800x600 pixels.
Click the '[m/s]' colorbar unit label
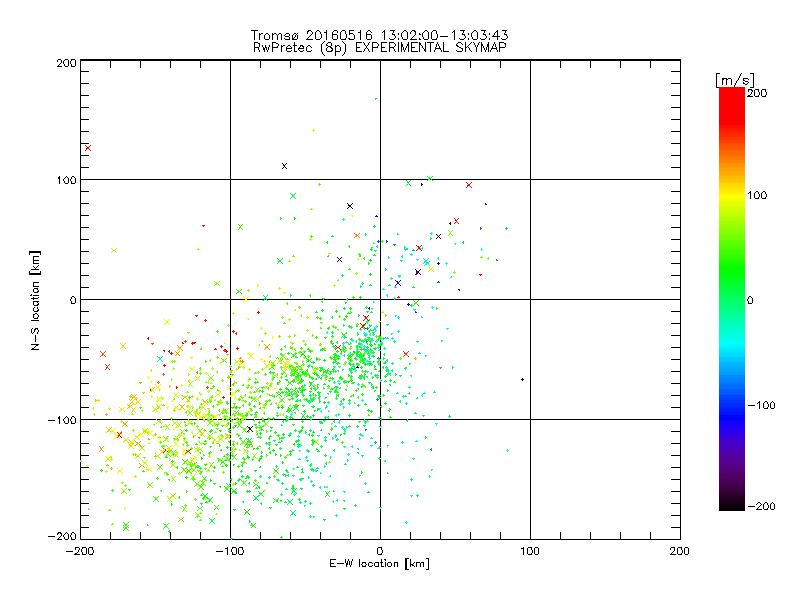[x=735, y=80]
